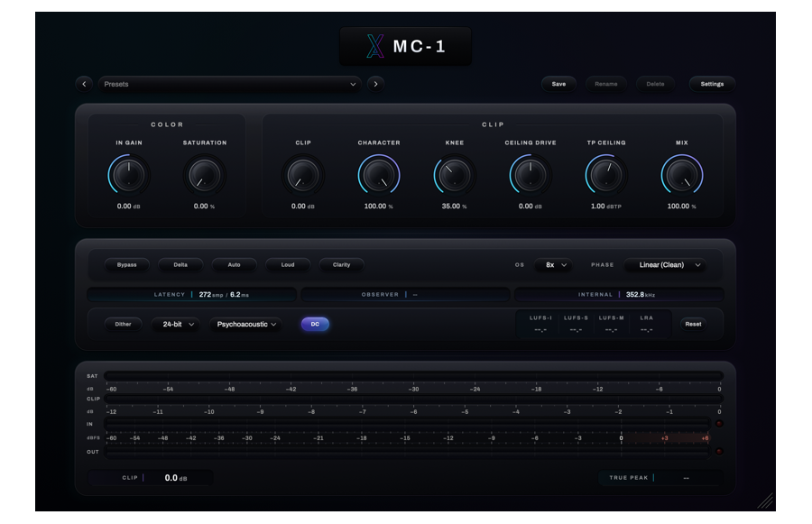The height and width of the screenshot is (524, 812).
Task: Click the Ceiling Drive value 0.00 dB
Action: point(531,206)
